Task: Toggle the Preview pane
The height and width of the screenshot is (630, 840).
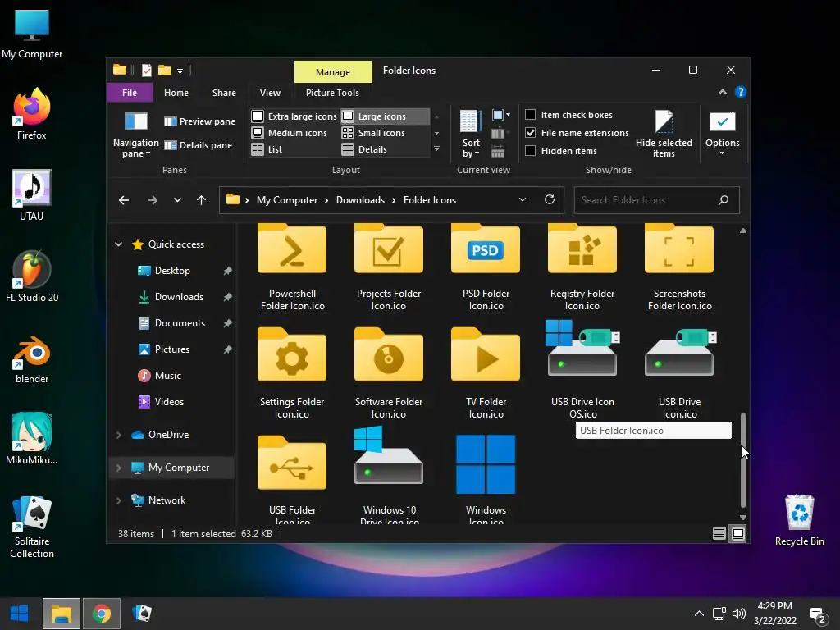Action: coord(199,121)
